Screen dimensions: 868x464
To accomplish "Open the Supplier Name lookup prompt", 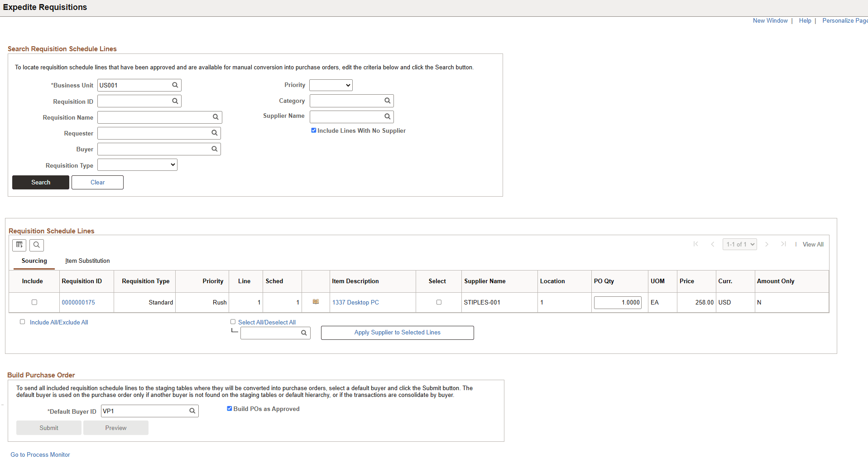I will point(388,116).
